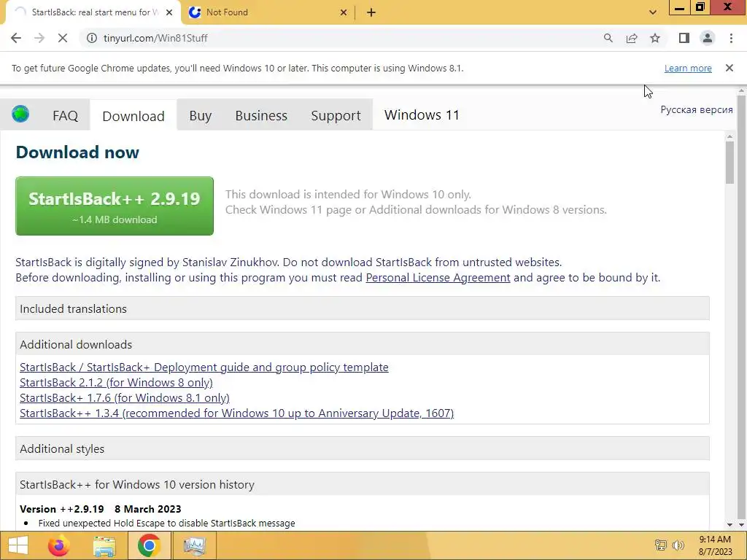Go back with the browser back arrow

[16, 38]
